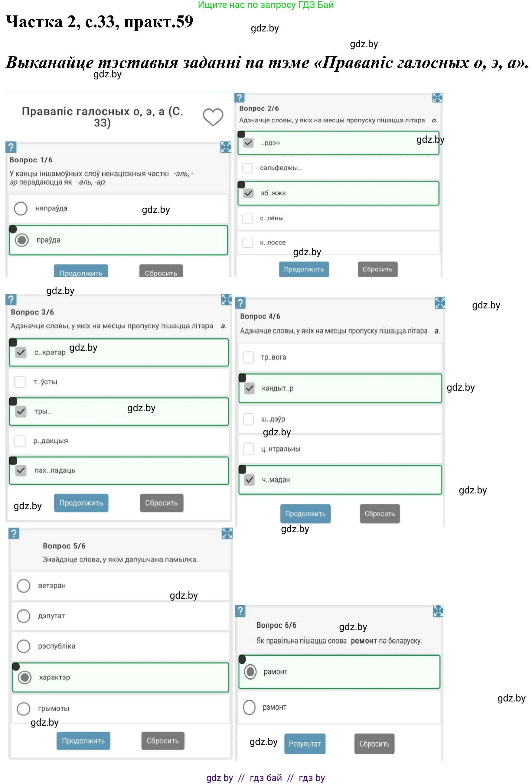Click Сбросить under Вопрос 2/6

tap(377, 269)
